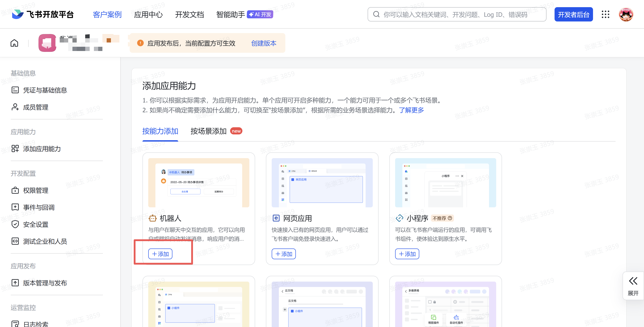Open 版本管理与发布 in the sidebar

pyautogui.click(x=45, y=283)
